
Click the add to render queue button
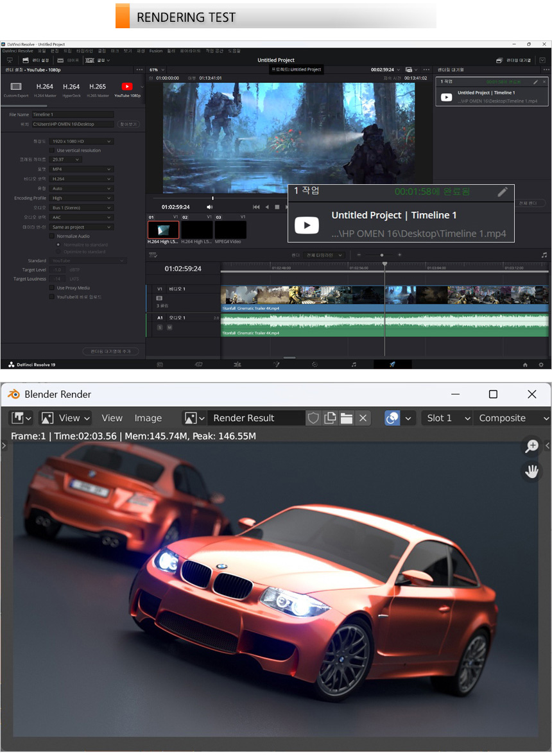pyautogui.click(x=110, y=352)
